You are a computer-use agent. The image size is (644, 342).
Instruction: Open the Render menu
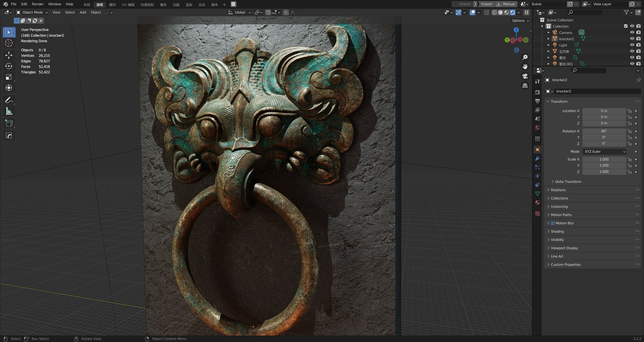point(37,4)
